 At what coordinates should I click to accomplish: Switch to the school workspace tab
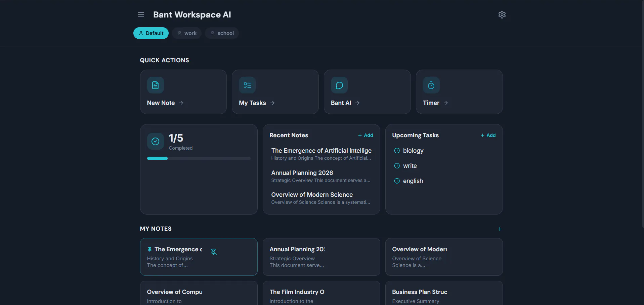(222, 33)
